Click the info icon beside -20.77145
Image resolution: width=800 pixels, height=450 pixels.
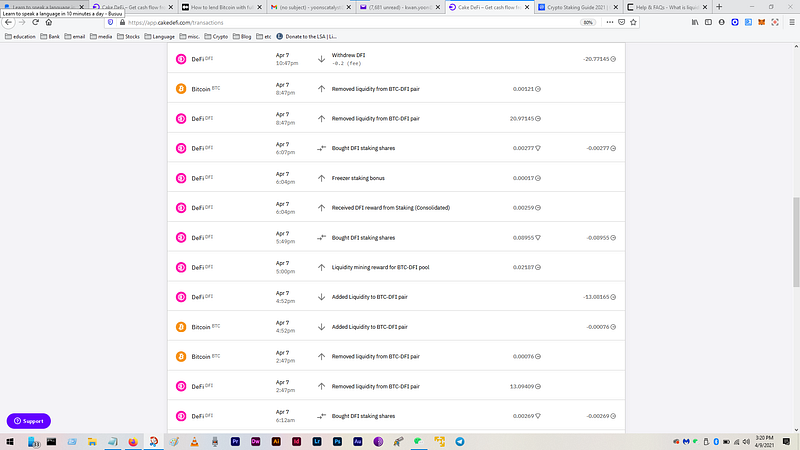pos(613,59)
